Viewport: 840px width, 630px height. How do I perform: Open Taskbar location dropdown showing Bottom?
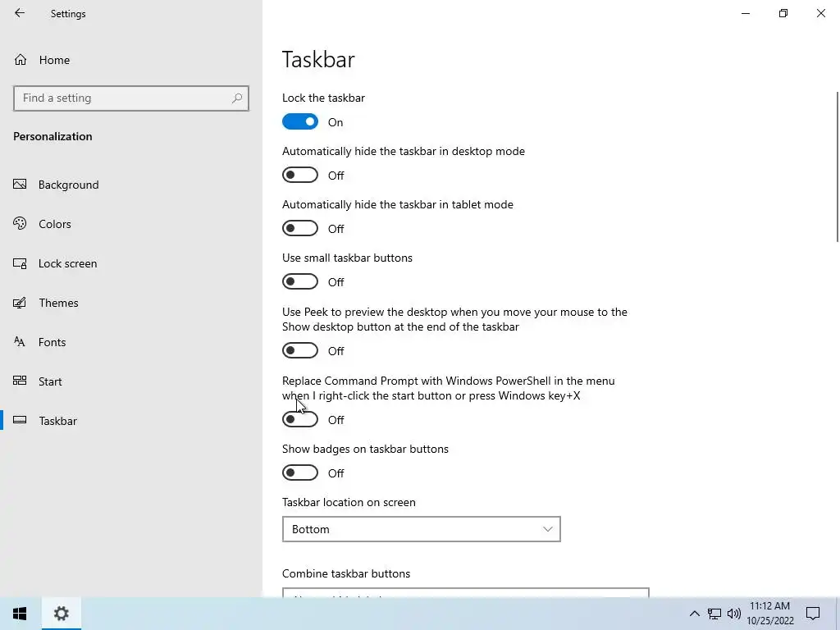tap(421, 529)
